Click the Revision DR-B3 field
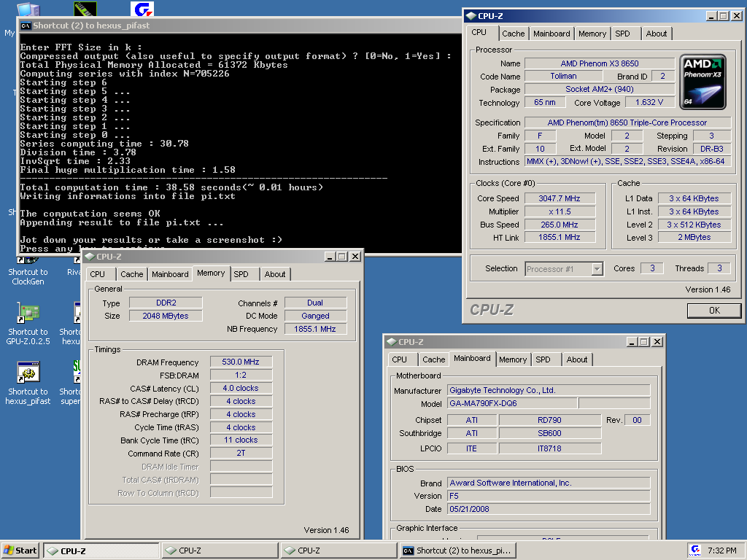The width and height of the screenshot is (747, 560). pos(712,149)
